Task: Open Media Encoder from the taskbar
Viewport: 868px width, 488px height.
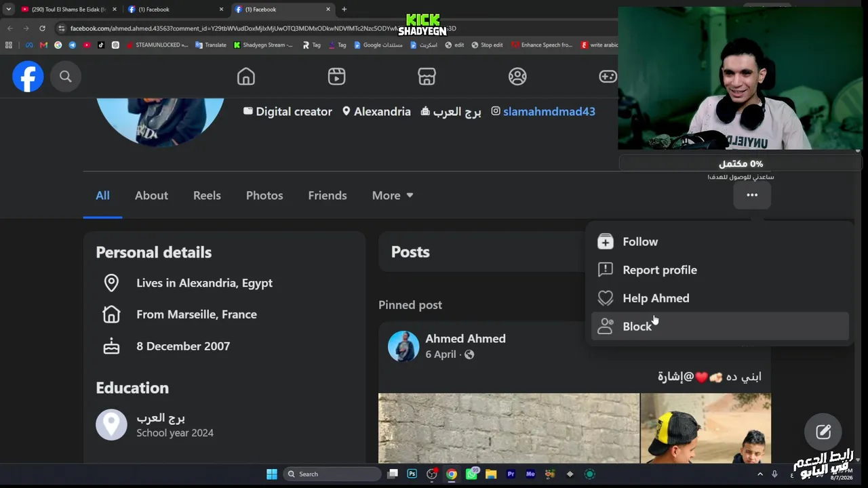Action: 531,474
